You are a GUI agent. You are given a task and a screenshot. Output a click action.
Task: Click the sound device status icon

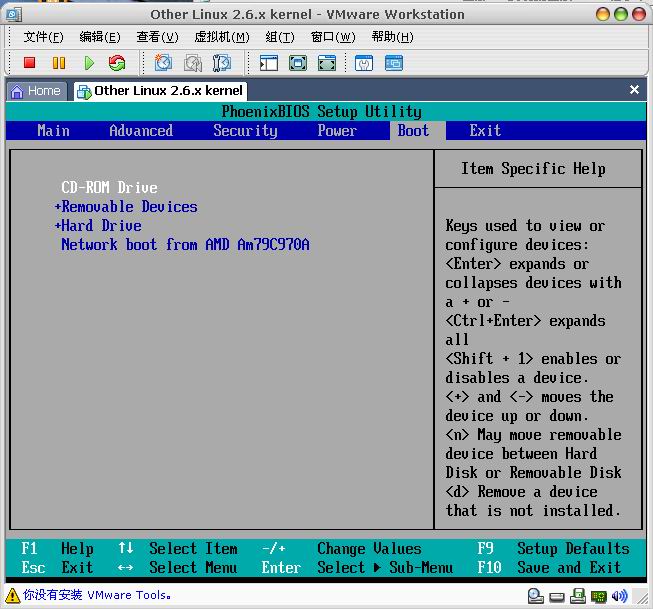coord(619,596)
